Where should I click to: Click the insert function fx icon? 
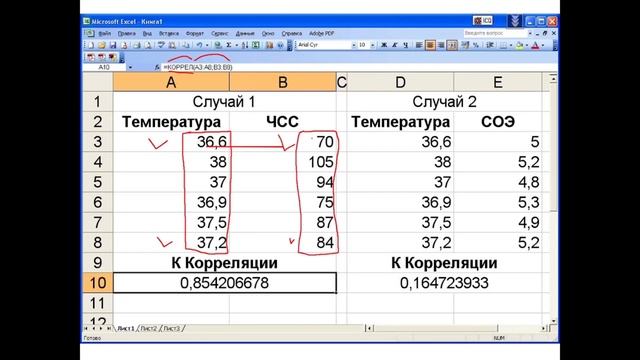pos(157,67)
